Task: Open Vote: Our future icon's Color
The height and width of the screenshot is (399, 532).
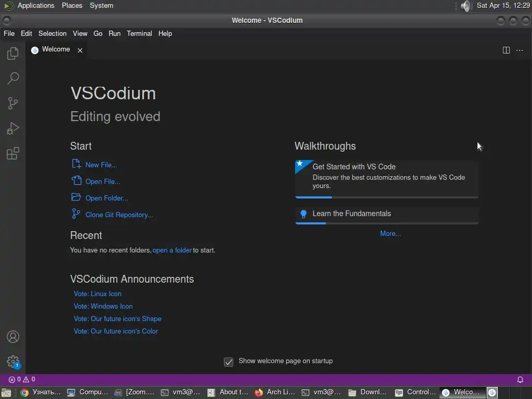Action: [116, 331]
